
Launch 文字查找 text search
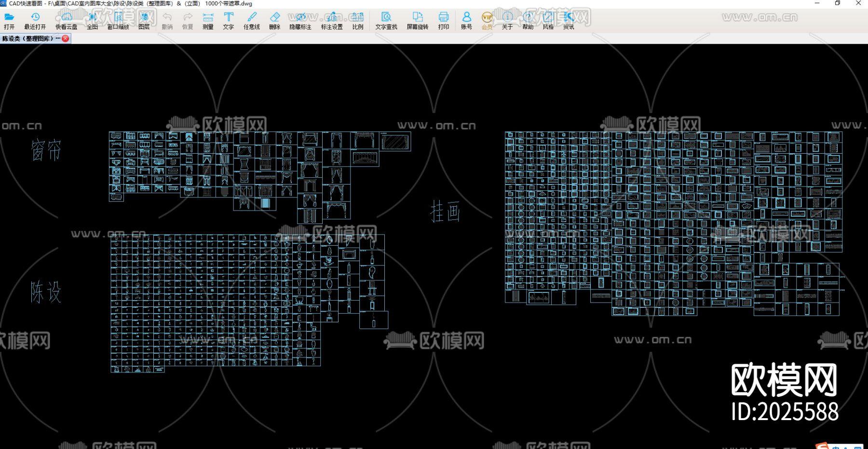(x=386, y=21)
